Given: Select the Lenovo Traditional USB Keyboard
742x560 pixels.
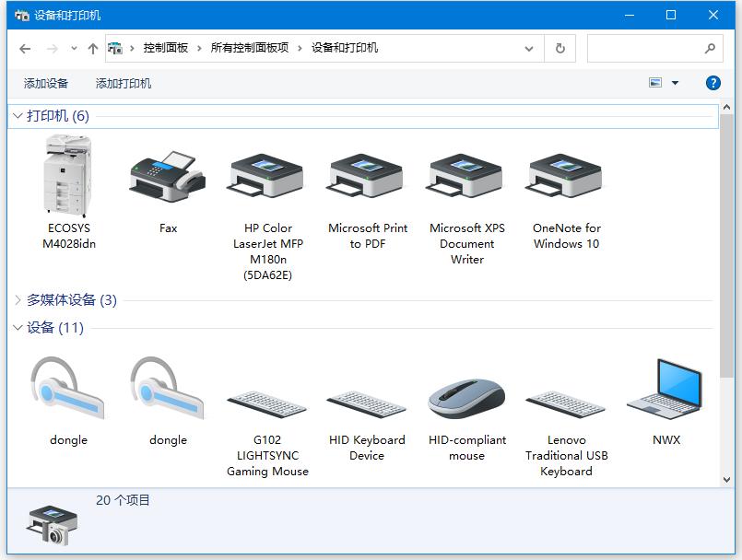Looking at the screenshot, I should (565, 391).
